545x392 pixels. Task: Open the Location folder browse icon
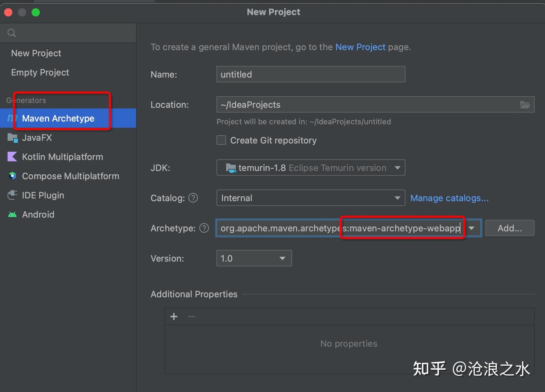(525, 105)
